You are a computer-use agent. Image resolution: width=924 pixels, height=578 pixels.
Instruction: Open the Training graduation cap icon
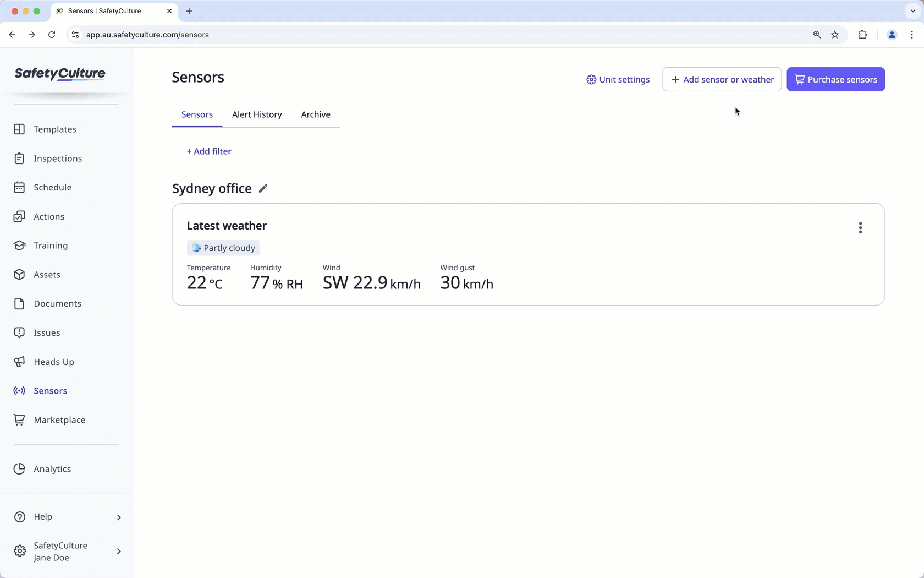19,246
